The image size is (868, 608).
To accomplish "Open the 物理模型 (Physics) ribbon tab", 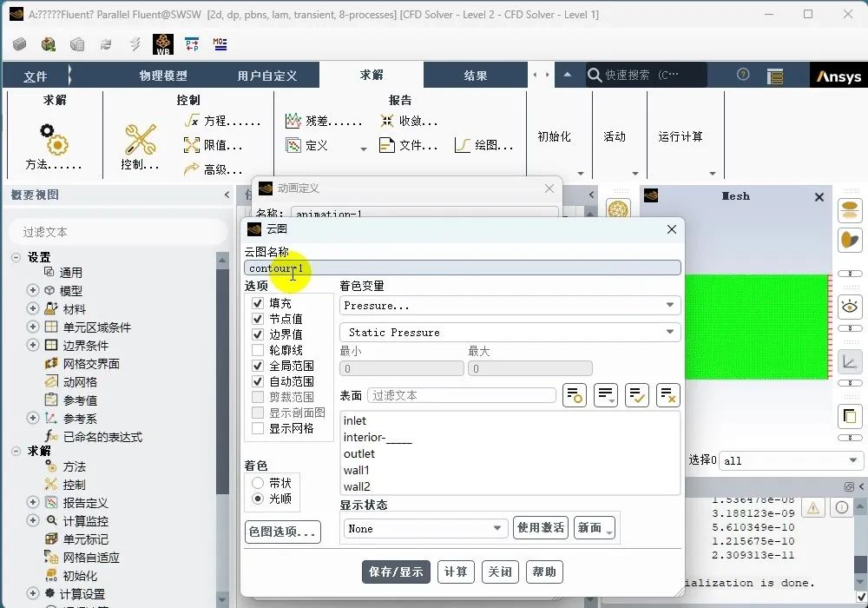I will coord(163,76).
